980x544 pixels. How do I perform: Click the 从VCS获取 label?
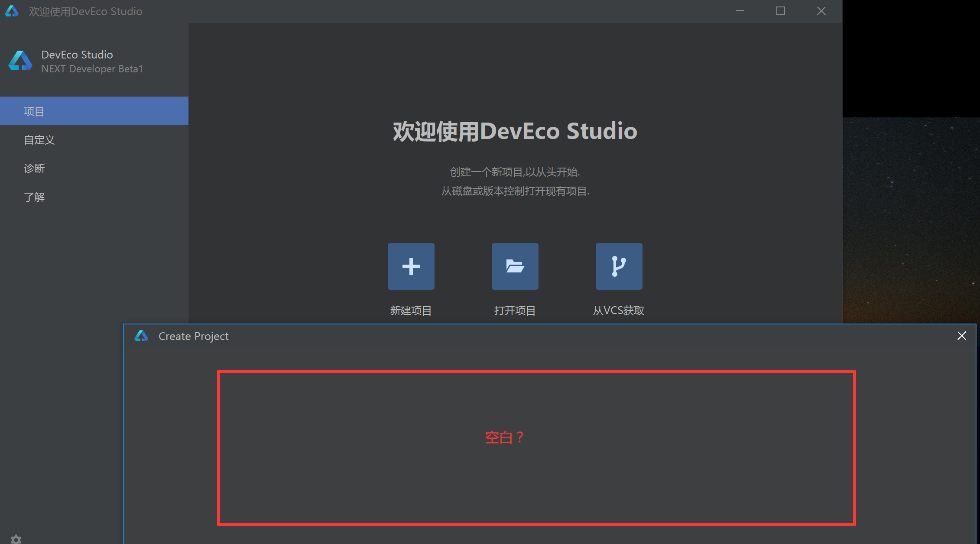click(619, 310)
